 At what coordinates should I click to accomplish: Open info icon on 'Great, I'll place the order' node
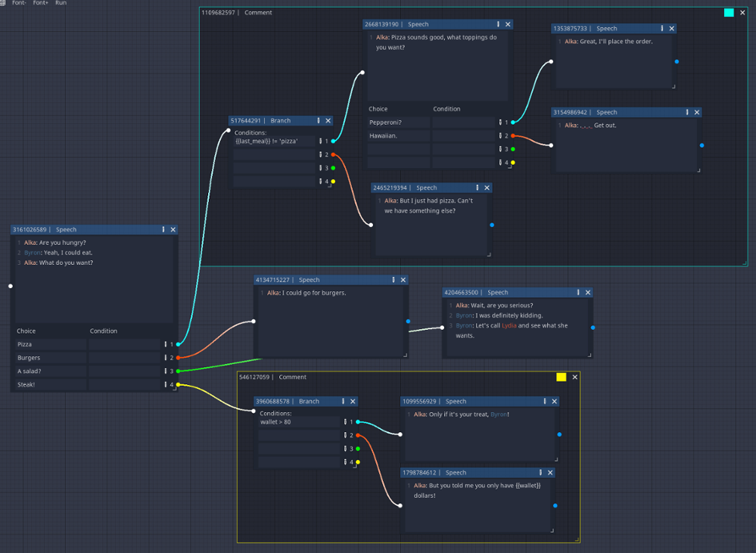662,29
